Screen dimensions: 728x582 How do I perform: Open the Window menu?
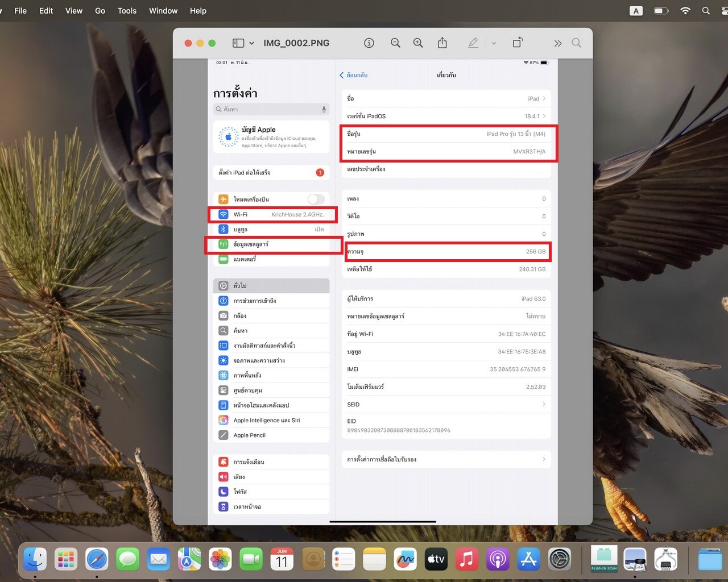coord(163,11)
